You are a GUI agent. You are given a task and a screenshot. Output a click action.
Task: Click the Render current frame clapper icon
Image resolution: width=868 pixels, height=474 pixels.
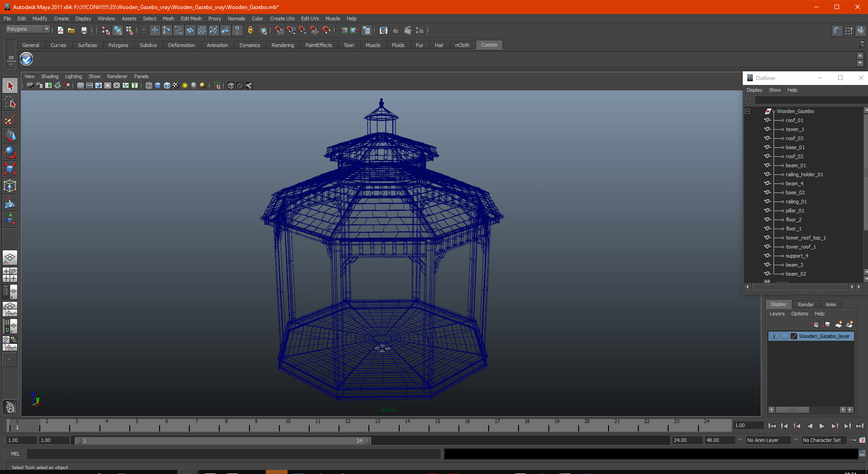click(x=396, y=30)
